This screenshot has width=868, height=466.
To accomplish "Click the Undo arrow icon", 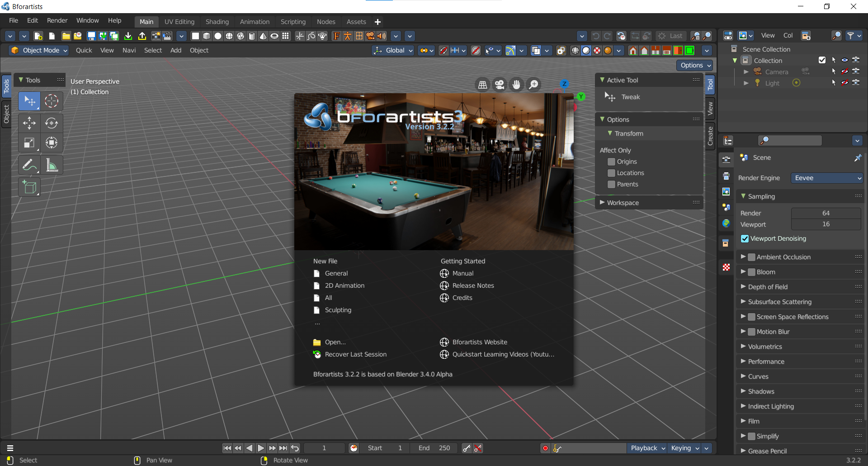I will pos(596,36).
